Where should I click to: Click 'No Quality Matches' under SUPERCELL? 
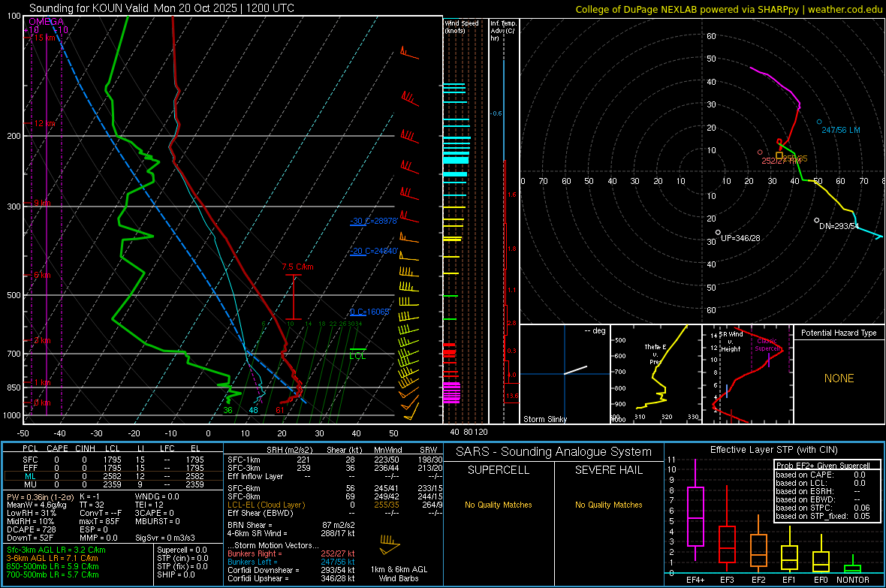[x=499, y=505]
